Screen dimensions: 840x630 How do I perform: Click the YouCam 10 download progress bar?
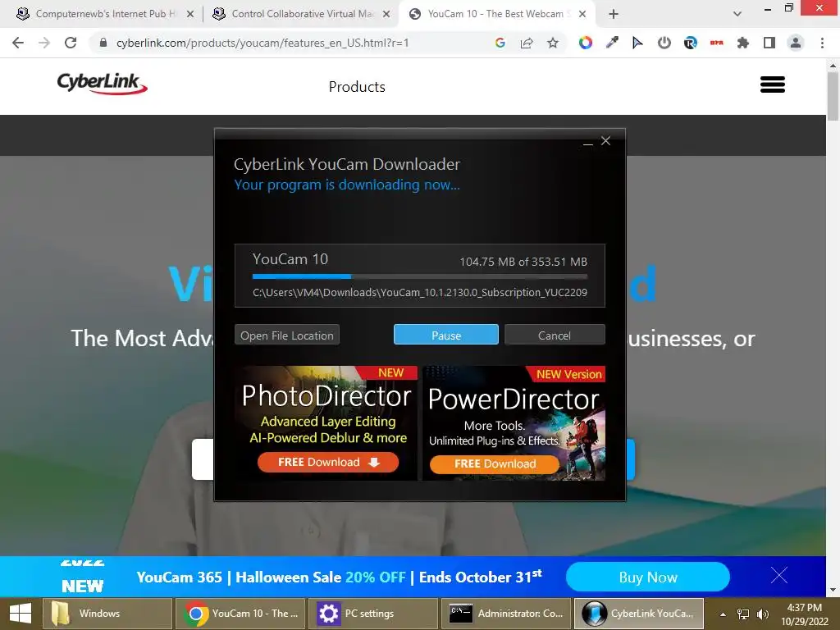tap(419, 276)
